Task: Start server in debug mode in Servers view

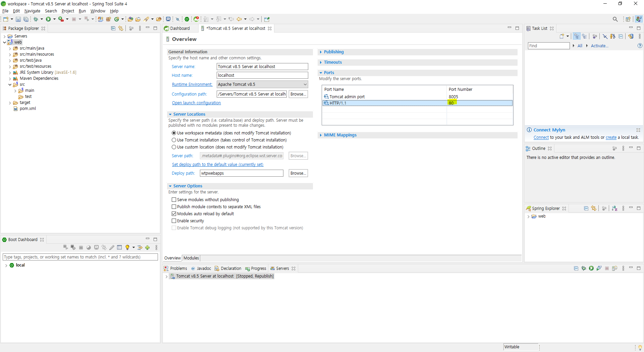Action: click(x=584, y=269)
